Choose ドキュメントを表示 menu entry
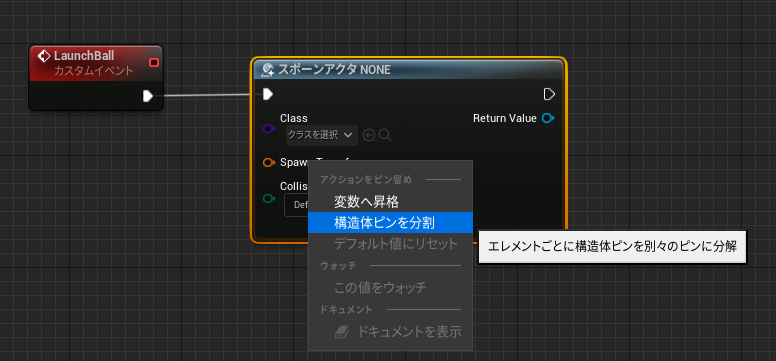 (390, 331)
